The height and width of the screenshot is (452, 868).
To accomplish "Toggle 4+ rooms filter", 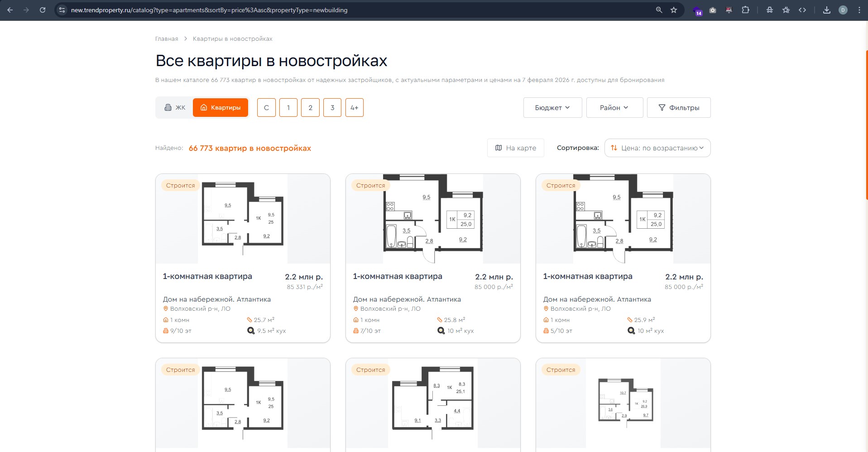I will click(354, 108).
